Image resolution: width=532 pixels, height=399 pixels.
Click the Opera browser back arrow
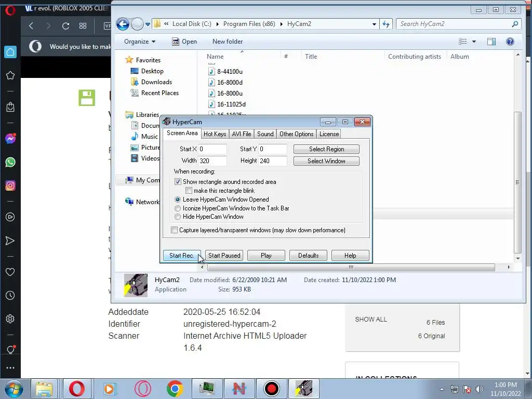tap(31, 26)
